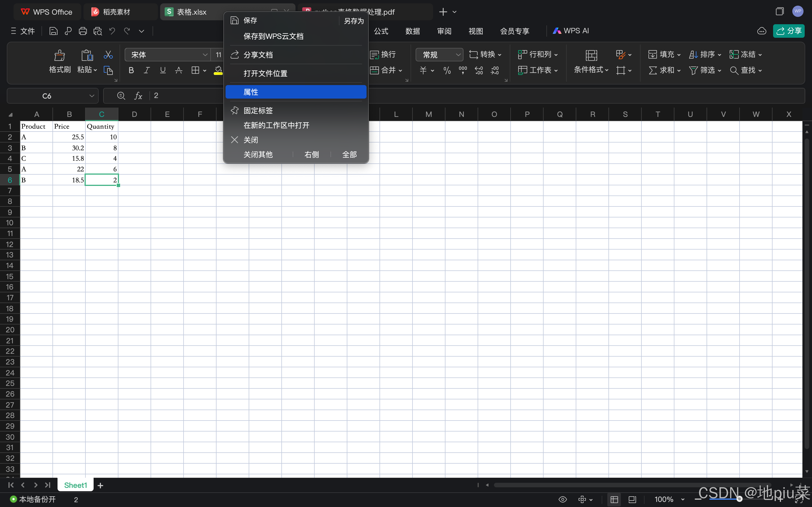Expand the 宋体 font name dropdown

(x=205, y=55)
